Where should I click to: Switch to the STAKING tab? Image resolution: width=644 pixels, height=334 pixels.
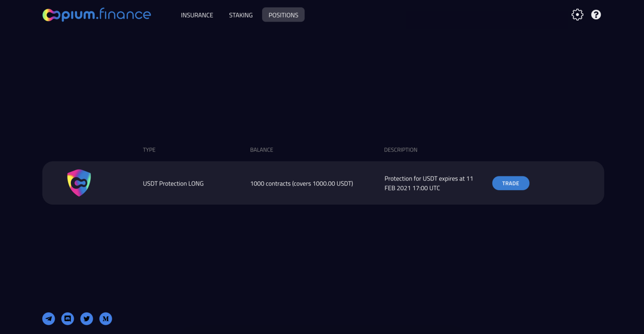[x=241, y=15]
